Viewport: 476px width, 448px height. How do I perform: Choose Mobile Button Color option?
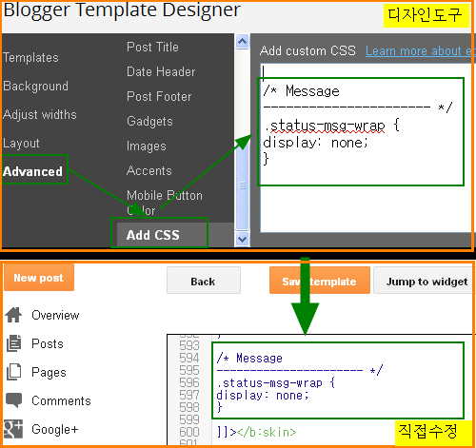coord(165,203)
